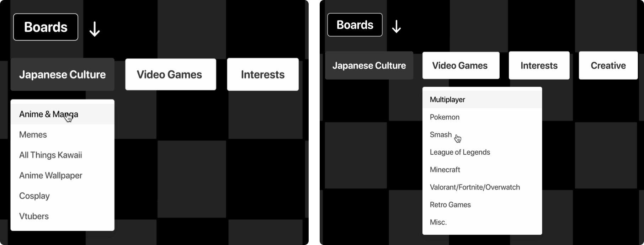Open the Pokemon board

point(445,117)
